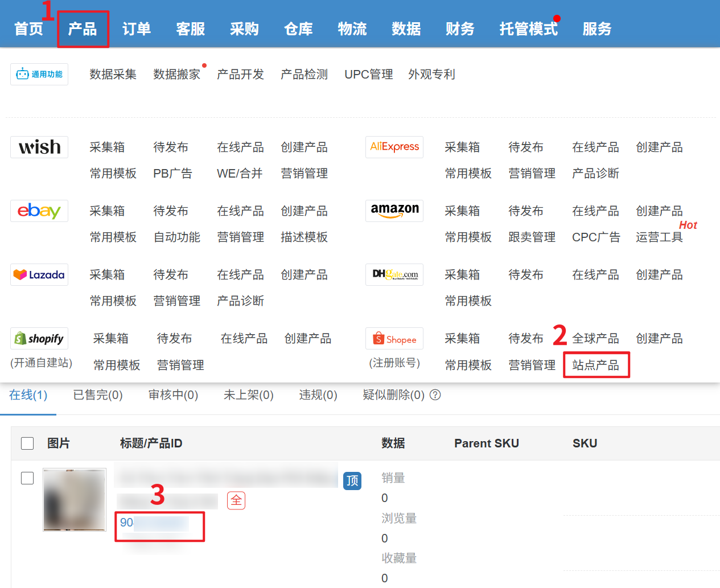Click the Lazada platform logo

[39, 274]
